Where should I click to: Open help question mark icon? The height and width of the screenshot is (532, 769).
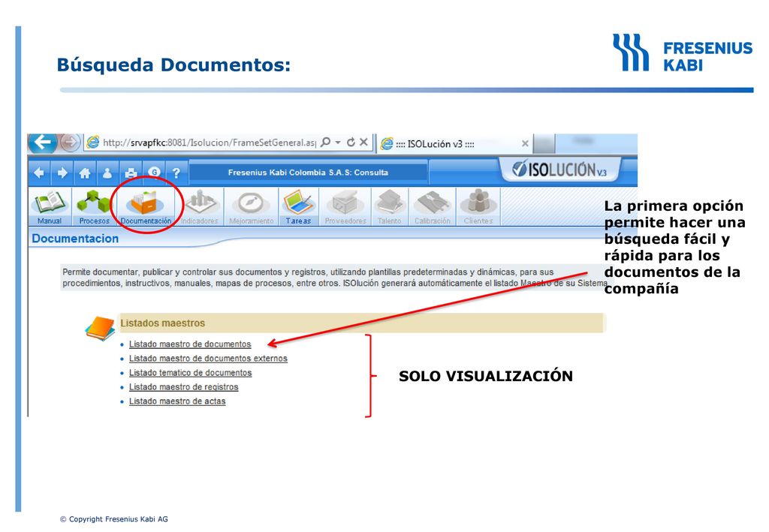176,173
